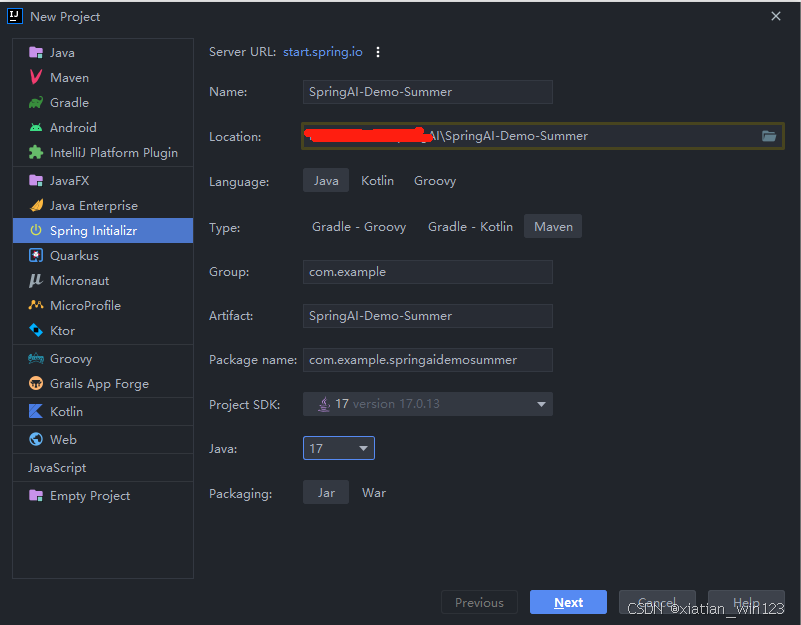Choose War packaging
The height and width of the screenshot is (625, 801).
click(x=373, y=492)
